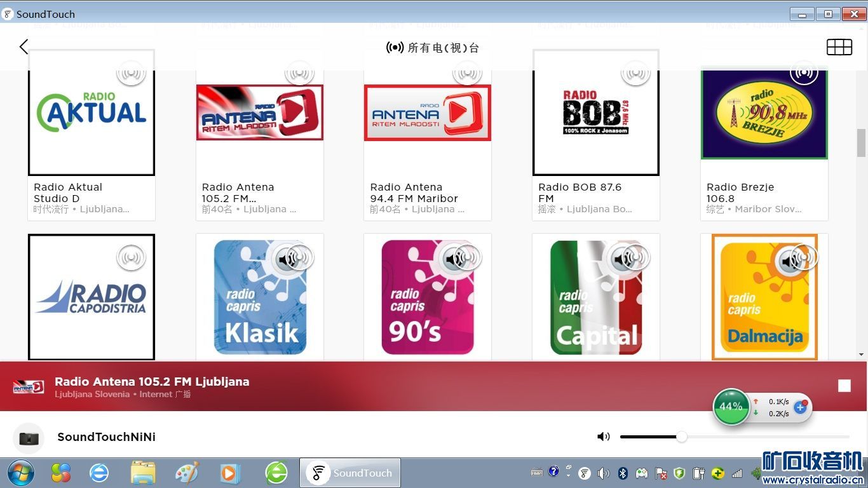Open File Explorer from the taskbar
The height and width of the screenshot is (488, 868).
pyautogui.click(x=143, y=473)
